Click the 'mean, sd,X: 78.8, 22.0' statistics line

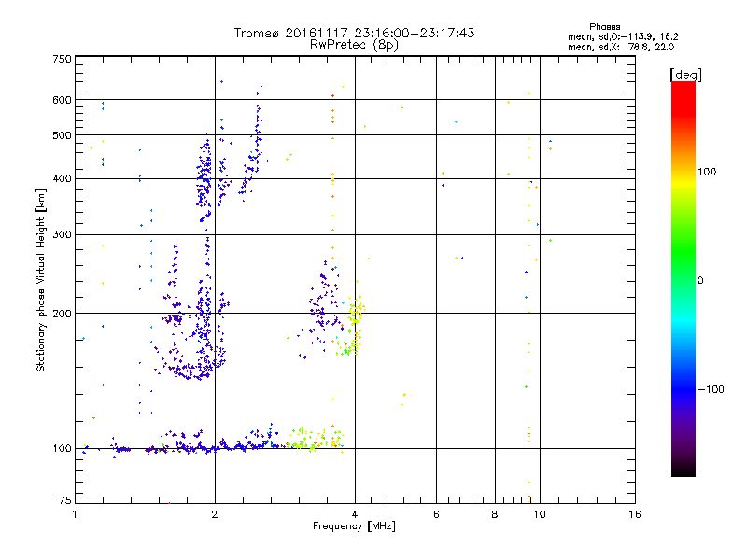coord(621,48)
